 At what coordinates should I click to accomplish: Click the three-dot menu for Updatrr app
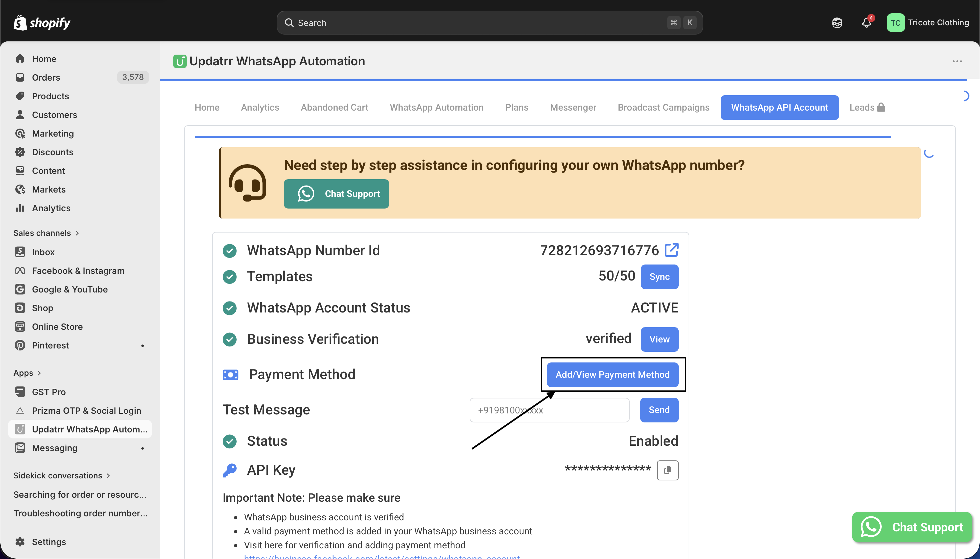(x=957, y=61)
